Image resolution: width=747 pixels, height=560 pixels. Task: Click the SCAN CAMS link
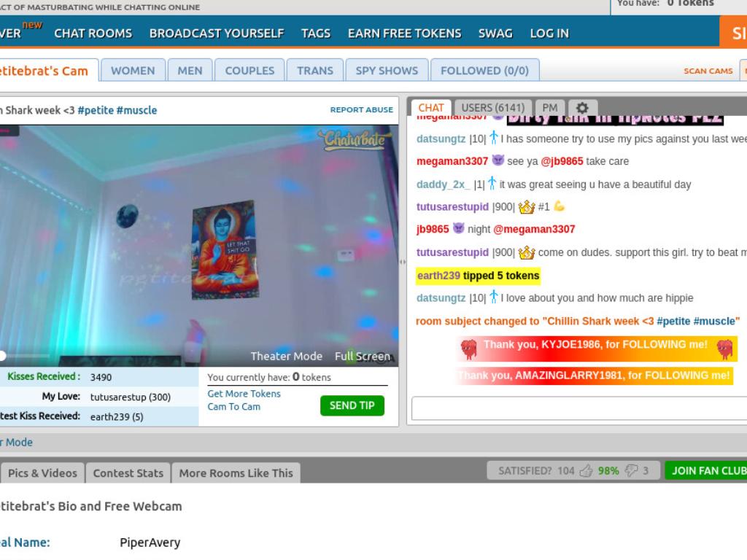point(708,71)
